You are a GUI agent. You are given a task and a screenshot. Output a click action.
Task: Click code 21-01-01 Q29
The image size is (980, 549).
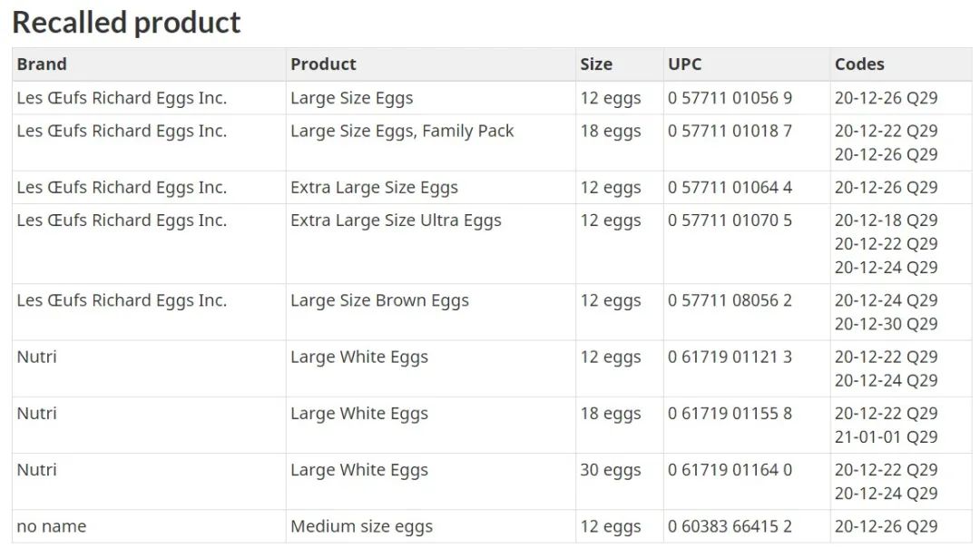(x=886, y=437)
